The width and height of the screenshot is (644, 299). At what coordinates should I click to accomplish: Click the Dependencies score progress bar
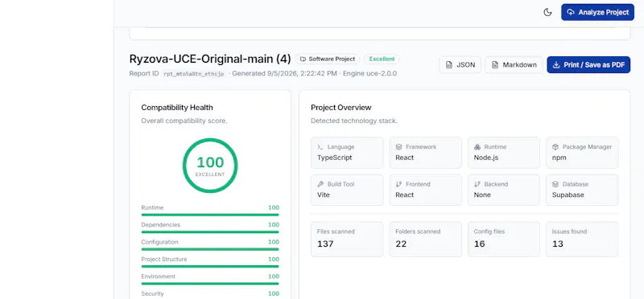tap(210, 231)
